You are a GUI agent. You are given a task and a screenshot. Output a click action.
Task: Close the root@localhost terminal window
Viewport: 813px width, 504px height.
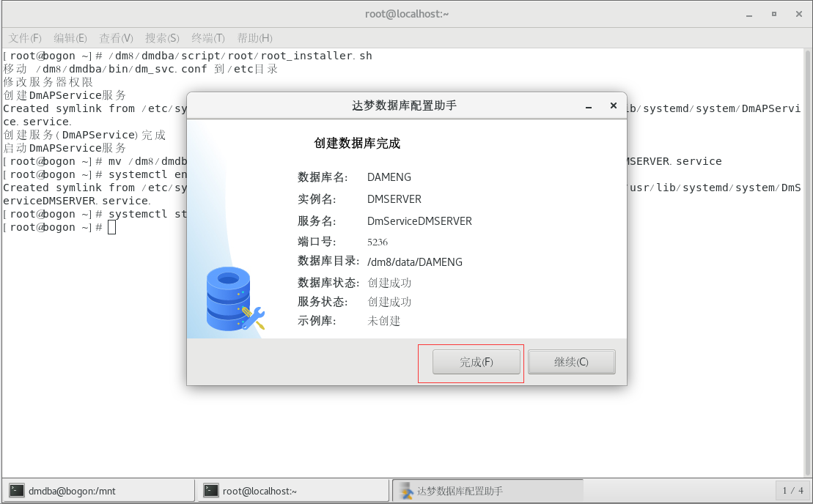tap(799, 14)
